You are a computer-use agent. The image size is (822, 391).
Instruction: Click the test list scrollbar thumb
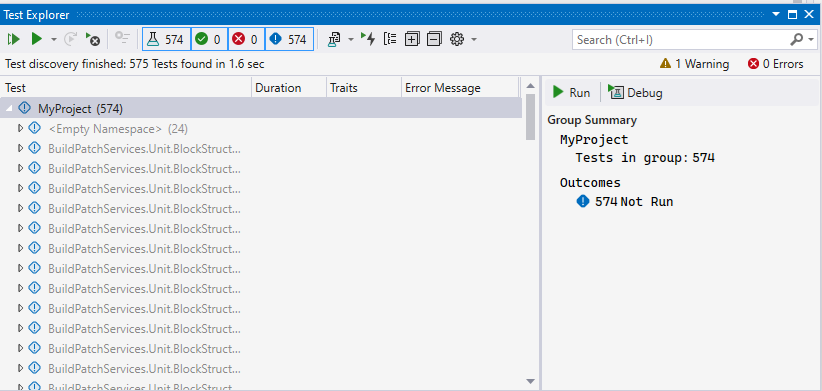click(x=530, y=117)
